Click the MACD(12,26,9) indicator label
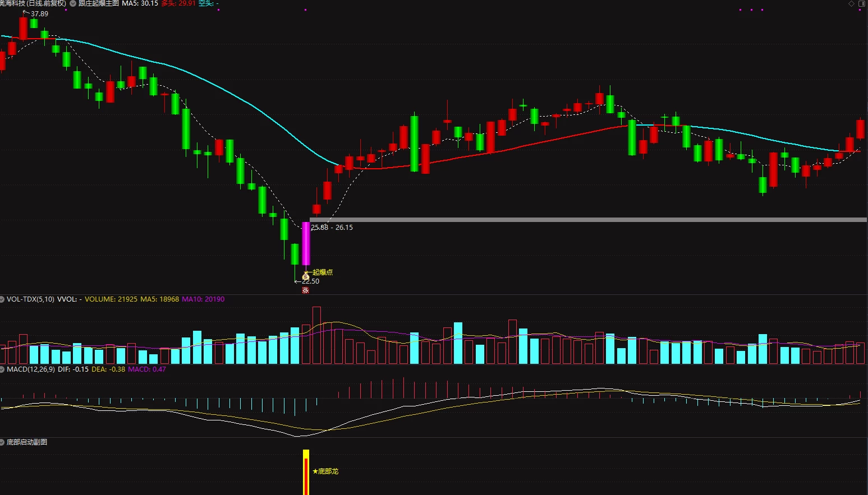868x495 pixels. point(31,369)
